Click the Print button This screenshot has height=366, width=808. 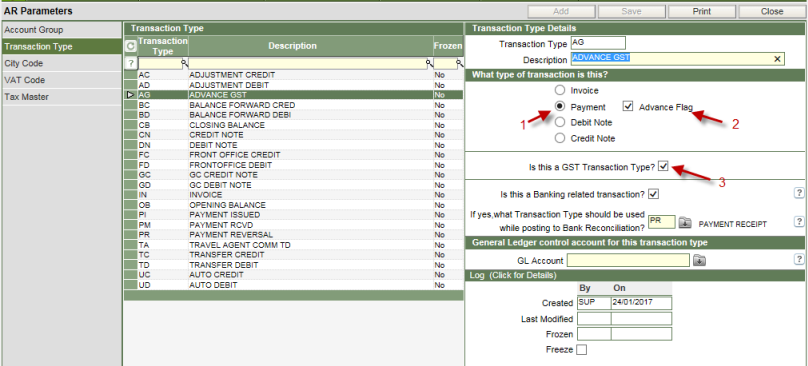click(x=702, y=11)
